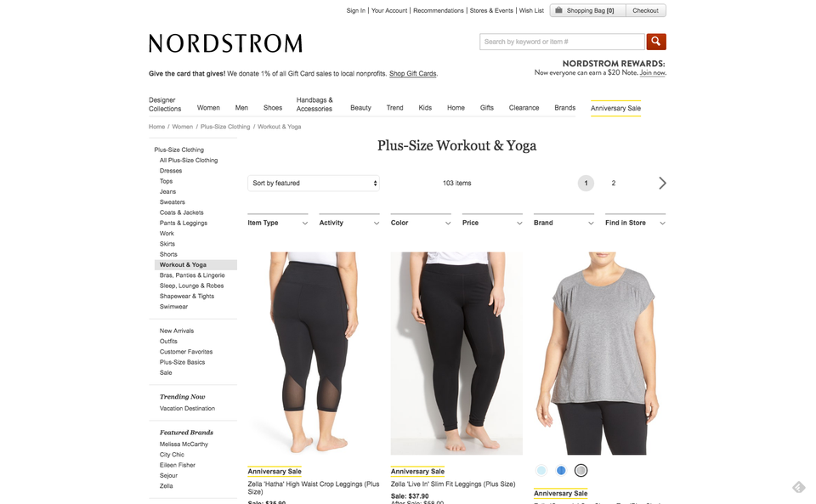Select the blue color swatch

click(x=561, y=471)
